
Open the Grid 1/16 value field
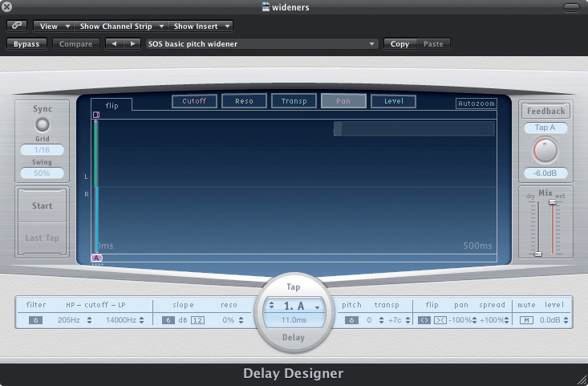[42, 150]
